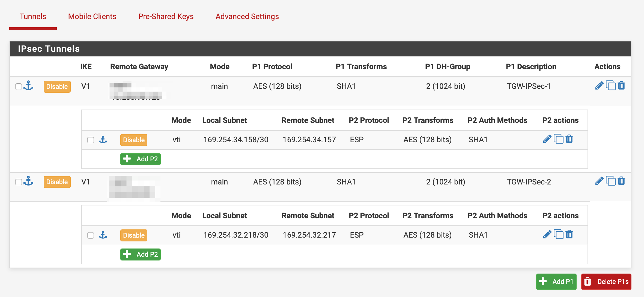Edit the TGW-IPSec-1 phase 1 entry
Image resolution: width=644 pixels, height=297 pixels.
pos(599,86)
